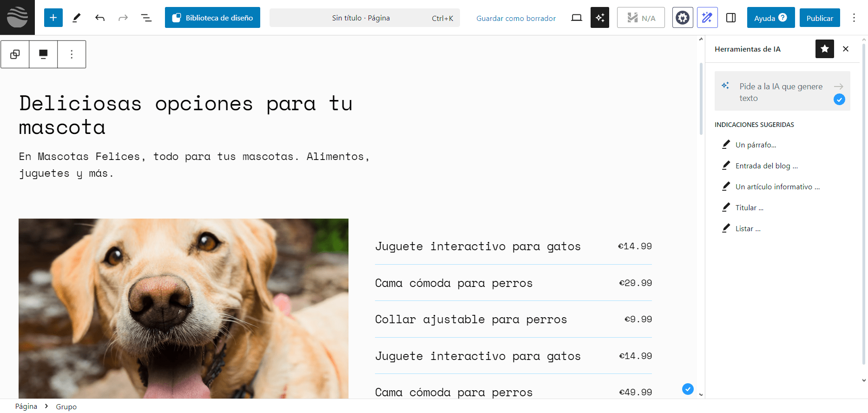This screenshot has width=868, height=413.
Task: Click the editor canvas vertical scrollbar
Action: 701,99
